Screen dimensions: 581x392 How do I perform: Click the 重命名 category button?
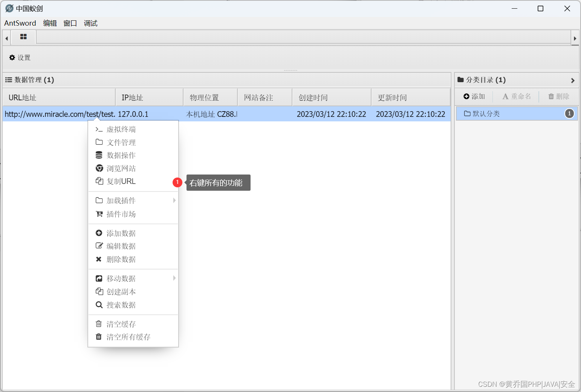coord(517,96)
